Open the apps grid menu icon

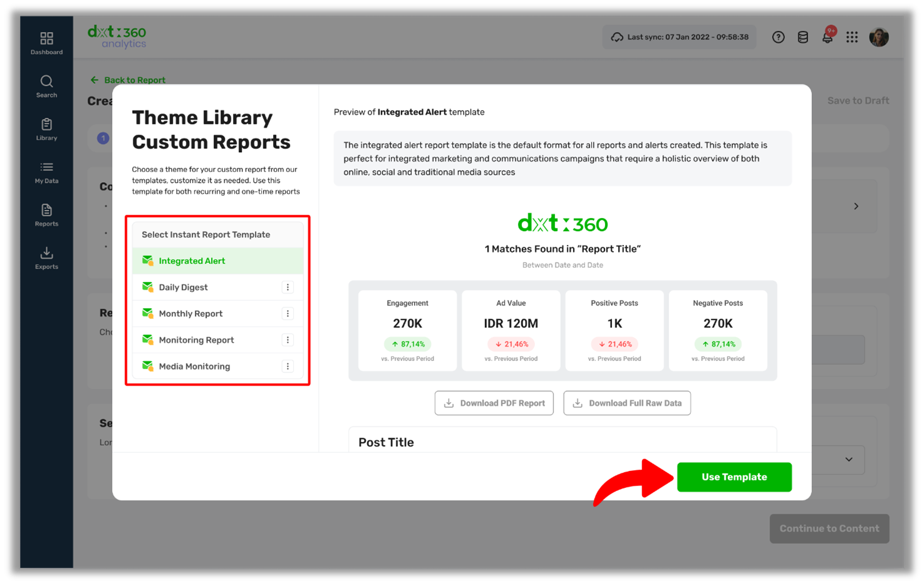852,38
